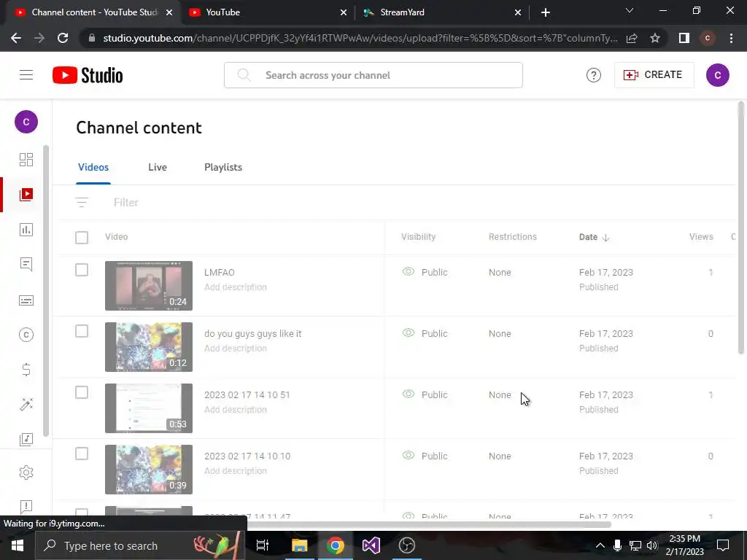
Task: Open visibility dropdown for 2023 02 17 14 10 10
Action: (425, 456)
